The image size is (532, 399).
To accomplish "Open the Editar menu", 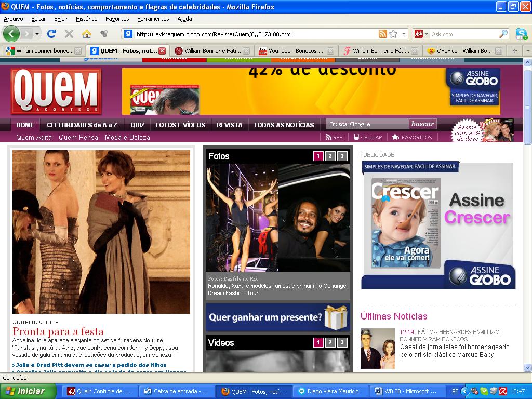I will (x=38, y=19).
